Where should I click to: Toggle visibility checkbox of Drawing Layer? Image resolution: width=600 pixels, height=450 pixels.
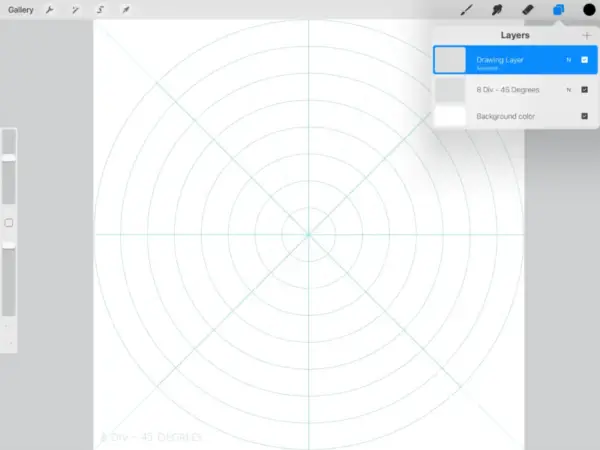tap(584, 60)
